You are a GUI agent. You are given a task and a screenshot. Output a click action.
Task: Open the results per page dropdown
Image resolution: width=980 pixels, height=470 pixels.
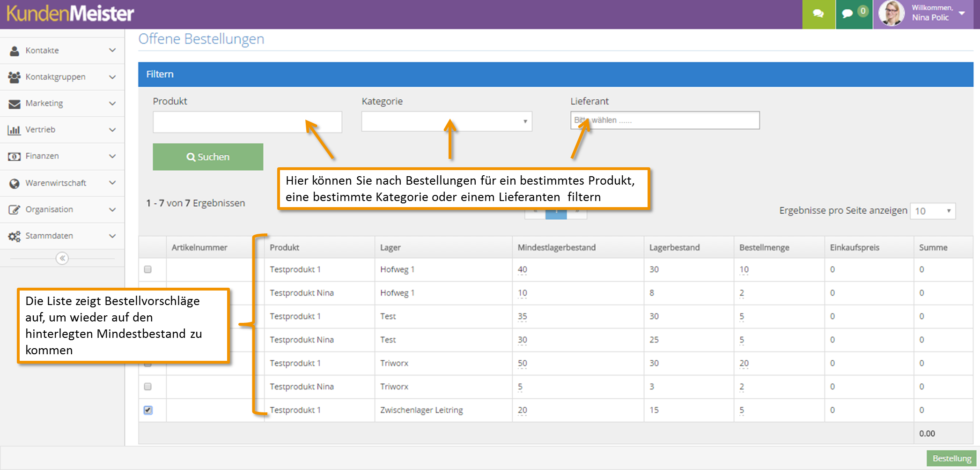[x=933, y=211]
